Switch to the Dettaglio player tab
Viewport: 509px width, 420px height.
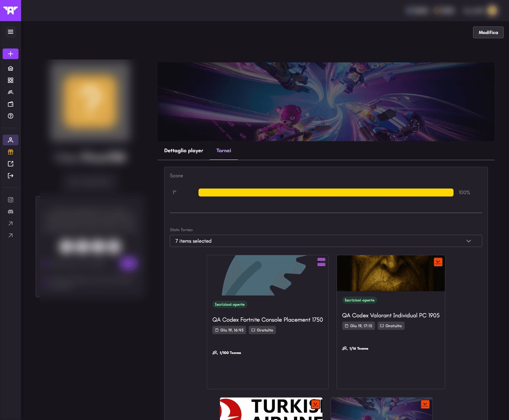[184, 151]
